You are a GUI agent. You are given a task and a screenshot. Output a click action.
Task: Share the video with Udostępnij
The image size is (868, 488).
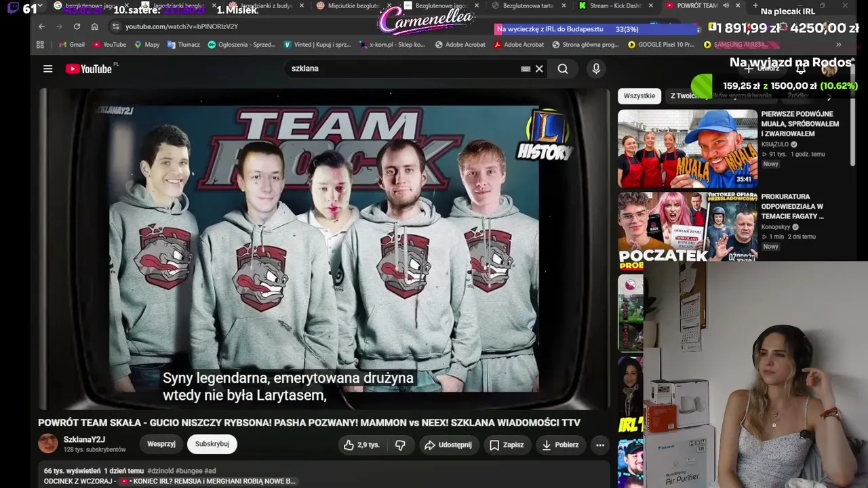coord(448,445)
